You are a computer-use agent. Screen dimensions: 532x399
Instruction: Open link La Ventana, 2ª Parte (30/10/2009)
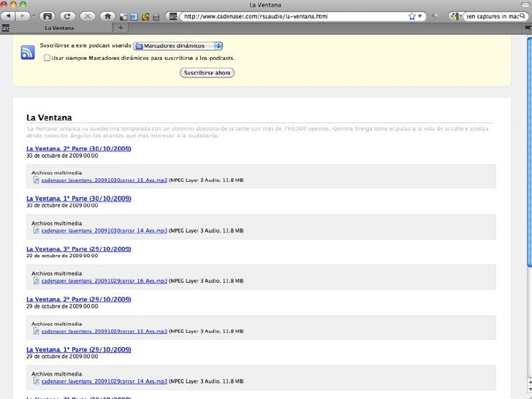point(79,148)
